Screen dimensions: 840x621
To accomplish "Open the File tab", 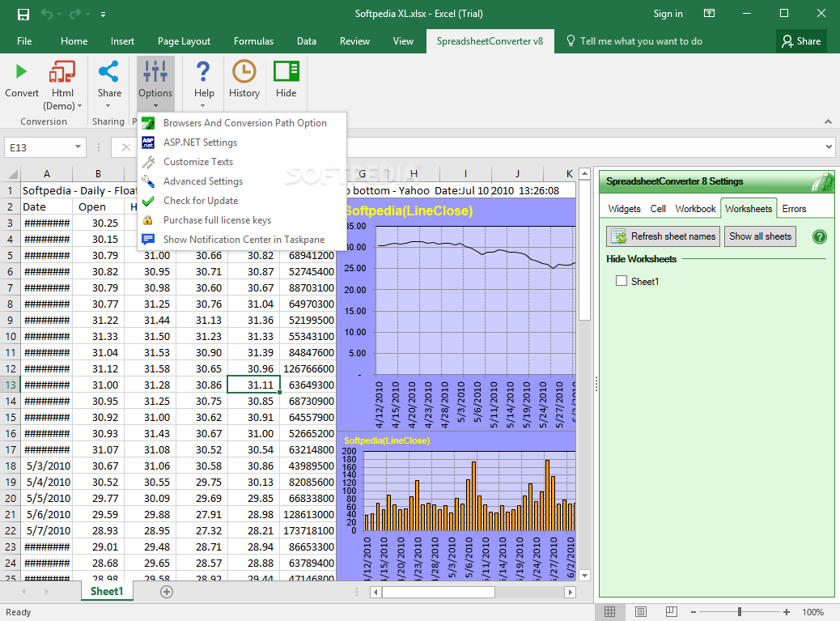I will (24, 41).
